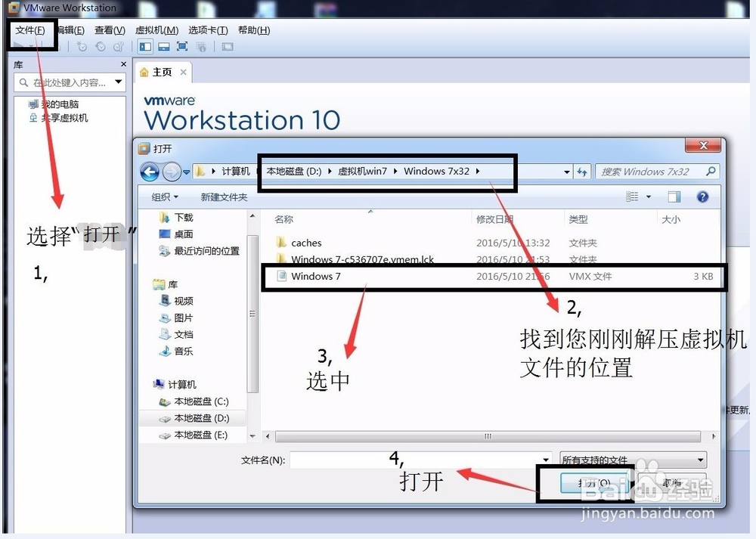
Task: Click the Back arrow in open dialog
Action: tap(150, 172)
